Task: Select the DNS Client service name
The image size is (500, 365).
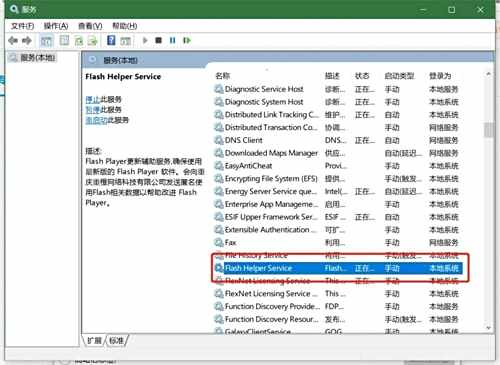Action: [x=244, y=140]
